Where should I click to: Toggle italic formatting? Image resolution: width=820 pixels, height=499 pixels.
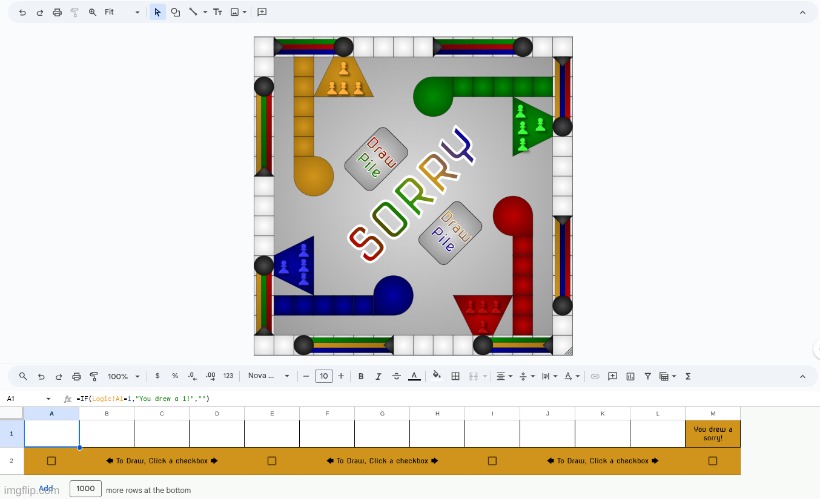point(378,376)
